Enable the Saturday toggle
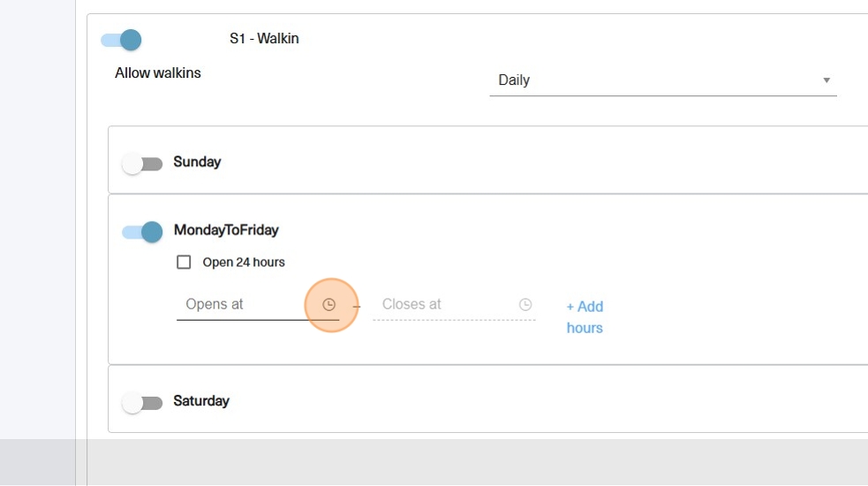This screenshot has width=868, height=486. click(x=142, y=403)
